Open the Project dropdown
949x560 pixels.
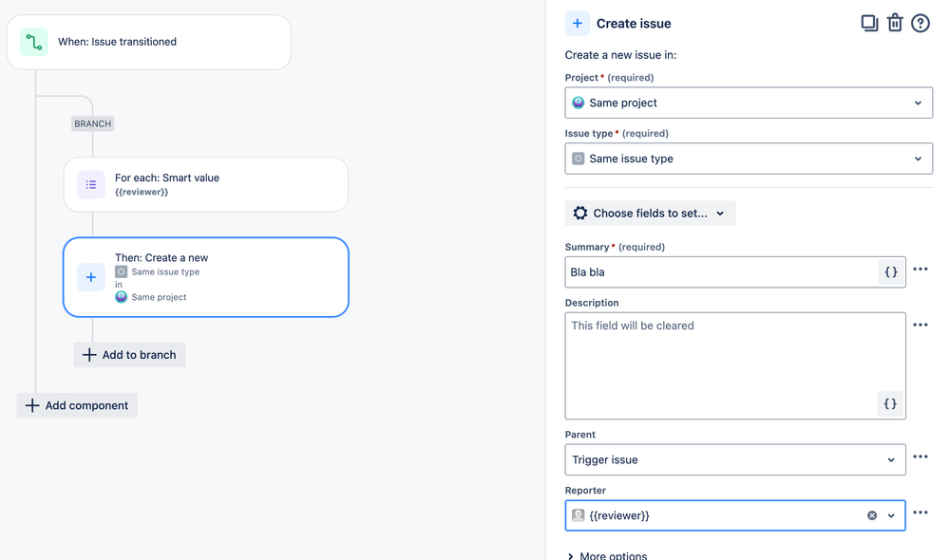748,103
